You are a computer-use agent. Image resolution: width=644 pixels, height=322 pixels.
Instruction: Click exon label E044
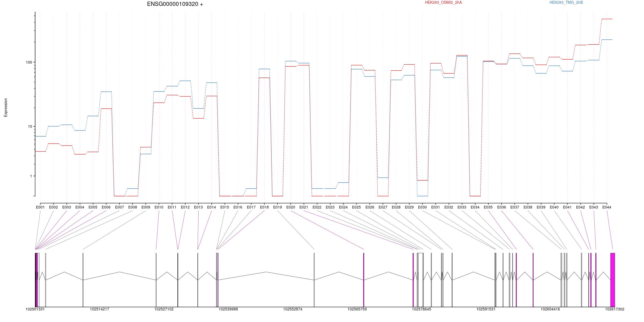click(x=607, y=207)
